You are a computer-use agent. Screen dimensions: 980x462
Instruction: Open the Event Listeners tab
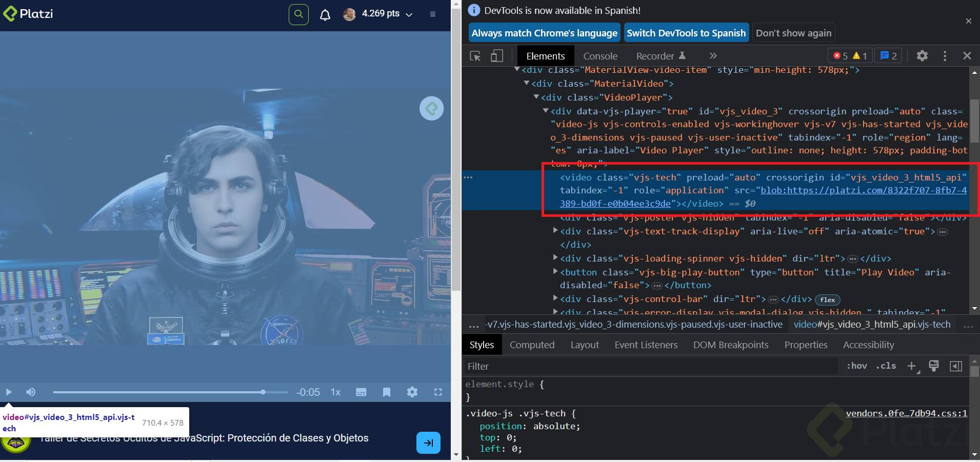(x=646, y=345)
